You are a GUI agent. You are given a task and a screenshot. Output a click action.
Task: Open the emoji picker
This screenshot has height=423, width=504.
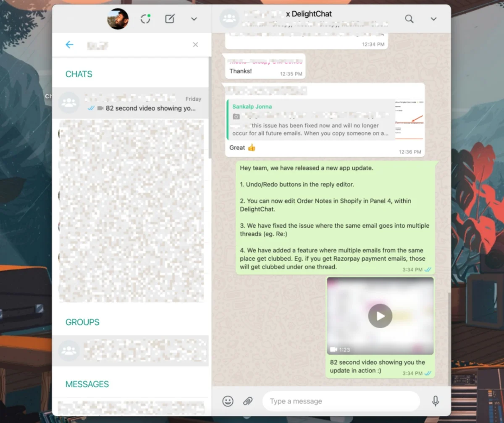point(228,401)
